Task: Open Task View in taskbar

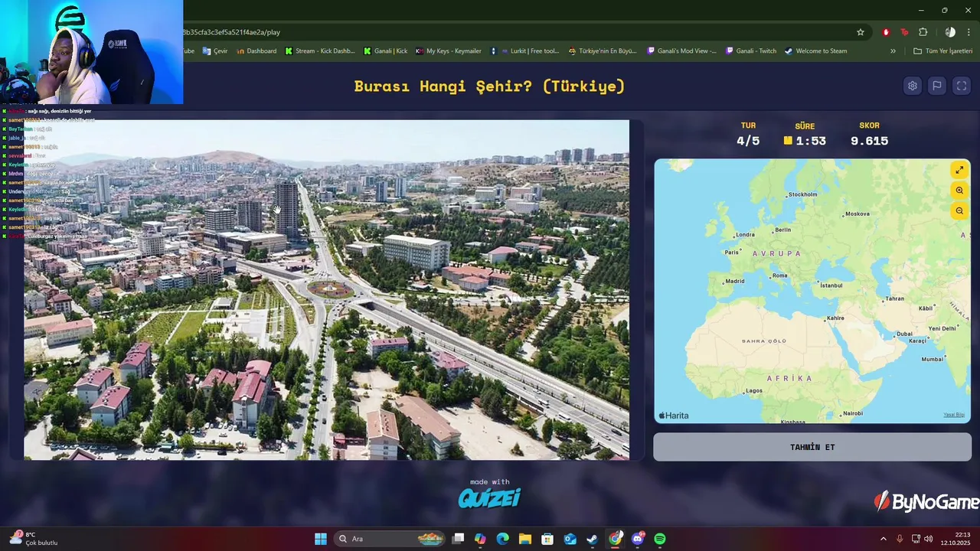Action: tap(458, 539)
